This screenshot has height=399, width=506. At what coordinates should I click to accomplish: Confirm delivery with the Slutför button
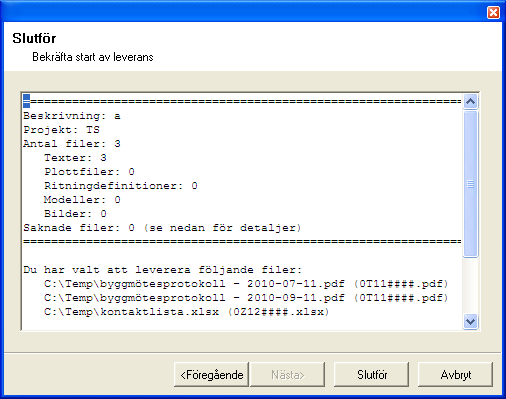(372, 375)
